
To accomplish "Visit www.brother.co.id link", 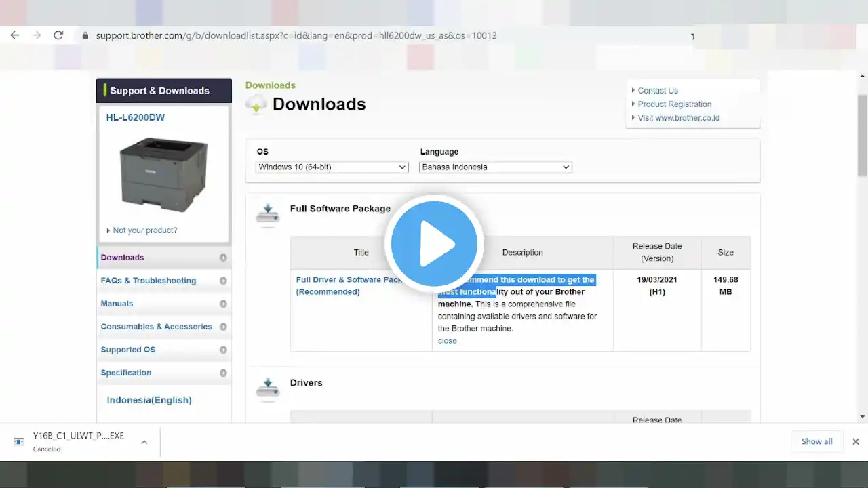I will coord(679,118).
